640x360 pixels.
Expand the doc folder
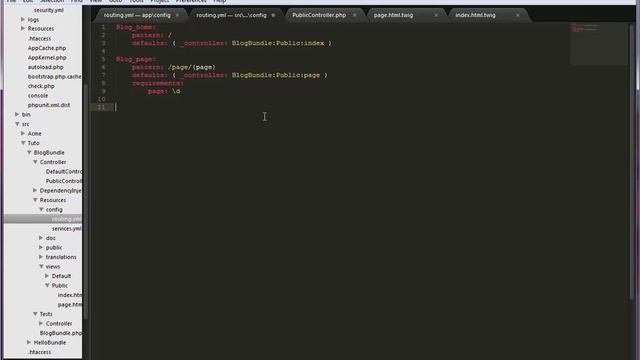click(41, 238)
